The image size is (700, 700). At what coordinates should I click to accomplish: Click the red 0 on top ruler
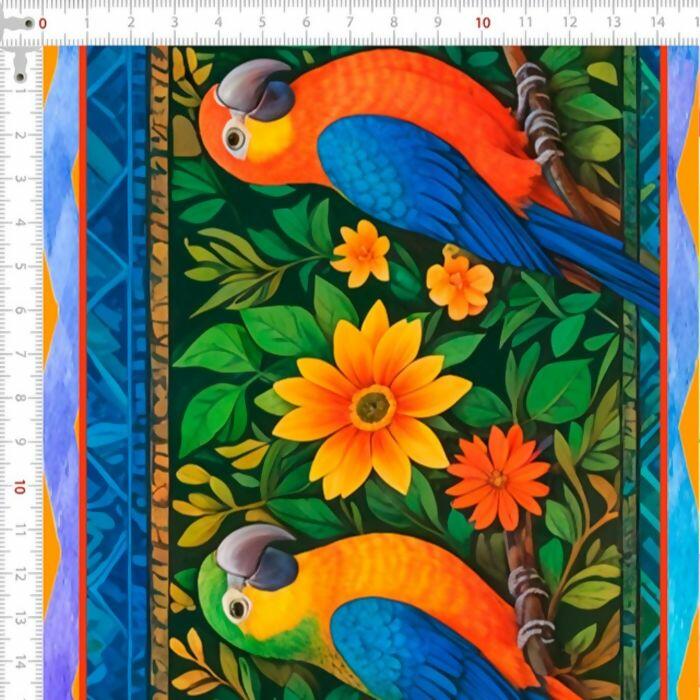tap(42, 22)
